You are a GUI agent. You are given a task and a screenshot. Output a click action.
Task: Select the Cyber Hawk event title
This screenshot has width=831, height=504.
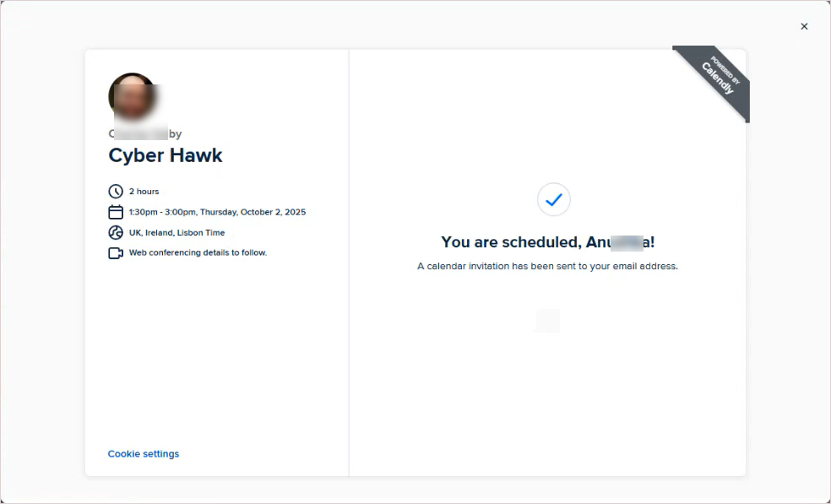click(x=166, y=155)
